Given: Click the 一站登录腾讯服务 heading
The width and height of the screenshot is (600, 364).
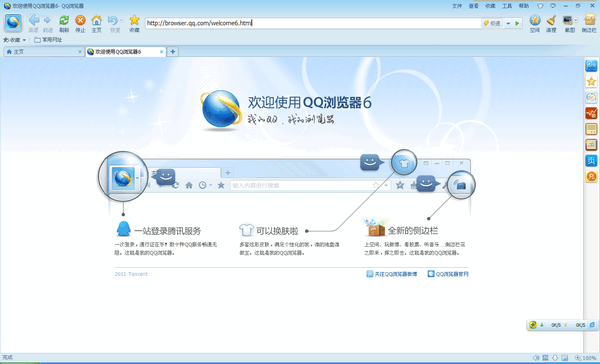Looking at the screenshot, I should click(x=167, y=231).
